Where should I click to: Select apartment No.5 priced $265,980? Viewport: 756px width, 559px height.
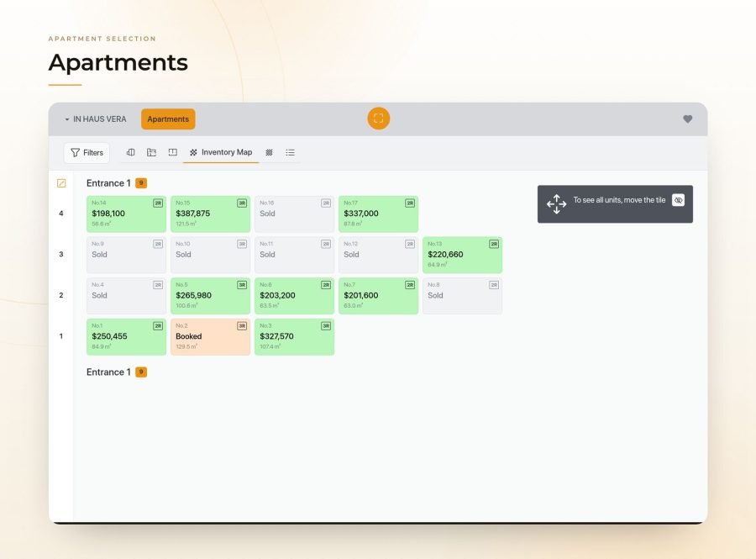tap(210, 296)
